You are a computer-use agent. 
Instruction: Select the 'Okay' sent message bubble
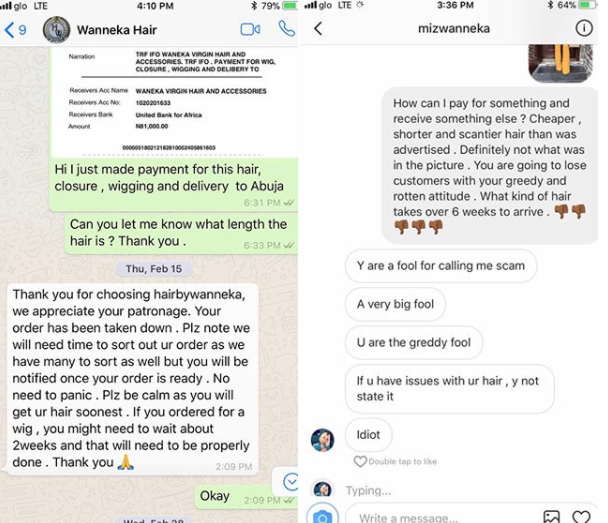(x=246, y=497)
